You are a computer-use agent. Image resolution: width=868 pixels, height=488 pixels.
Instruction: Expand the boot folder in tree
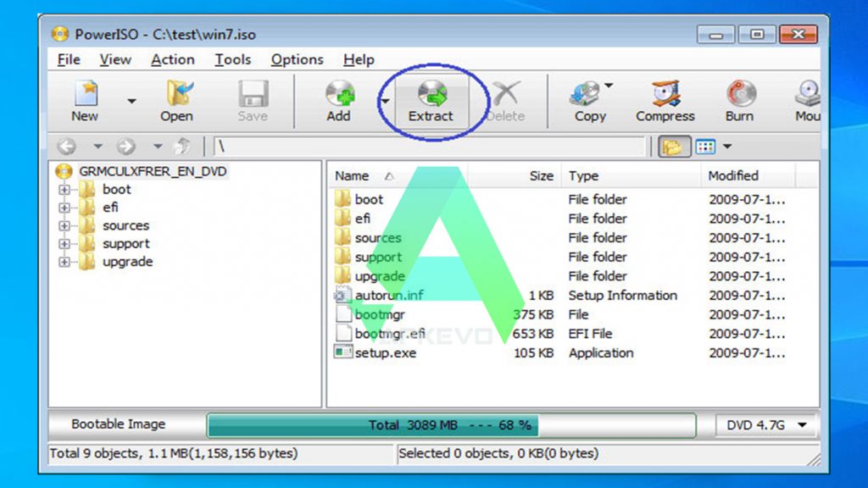[x=64, y=190]
